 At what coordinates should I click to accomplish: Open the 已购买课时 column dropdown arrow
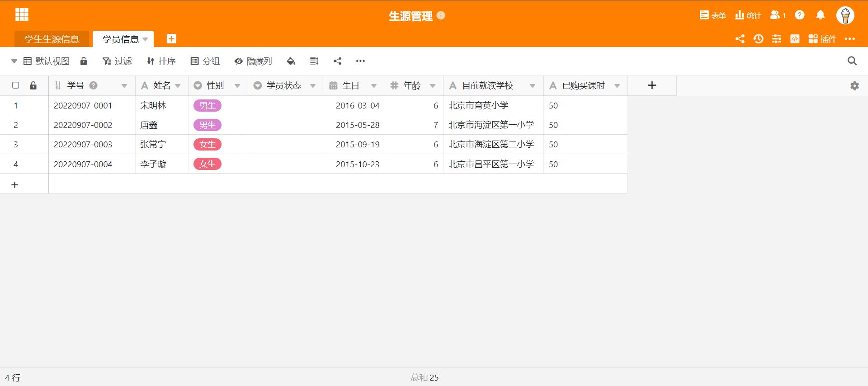pyautogui.click(x=617, y=86)
